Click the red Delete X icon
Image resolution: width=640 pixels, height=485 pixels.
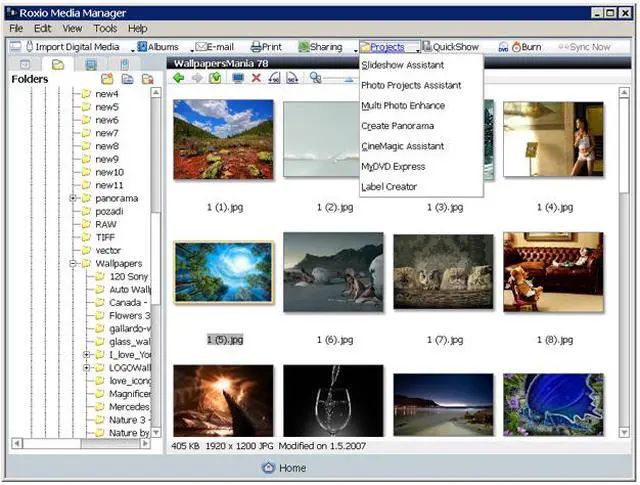click(x=256, y=78)
